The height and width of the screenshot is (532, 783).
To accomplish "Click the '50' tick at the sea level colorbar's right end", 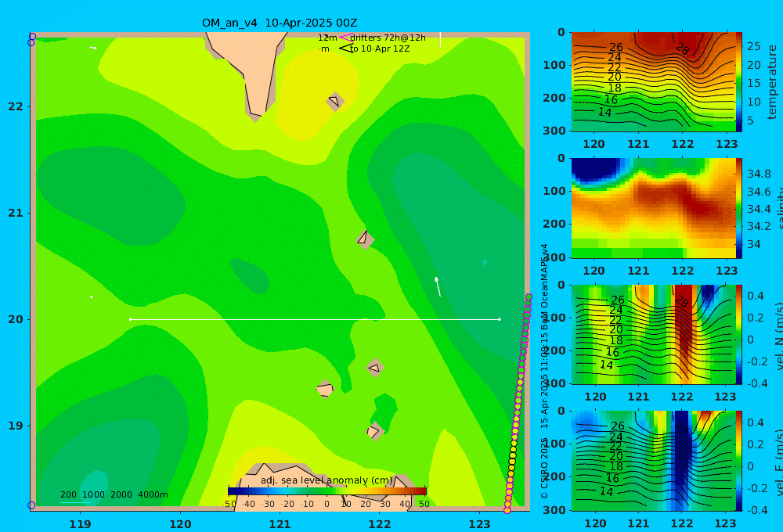I will [x=424, y=504].
